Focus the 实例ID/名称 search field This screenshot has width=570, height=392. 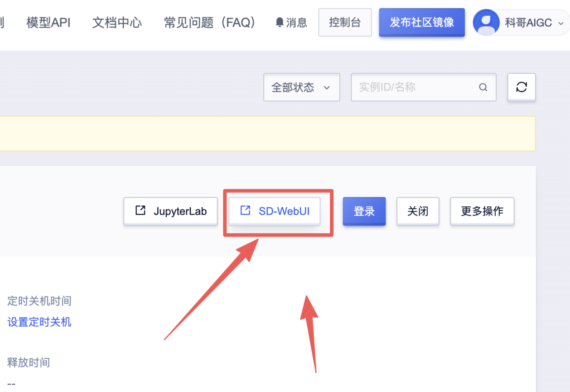415,87
